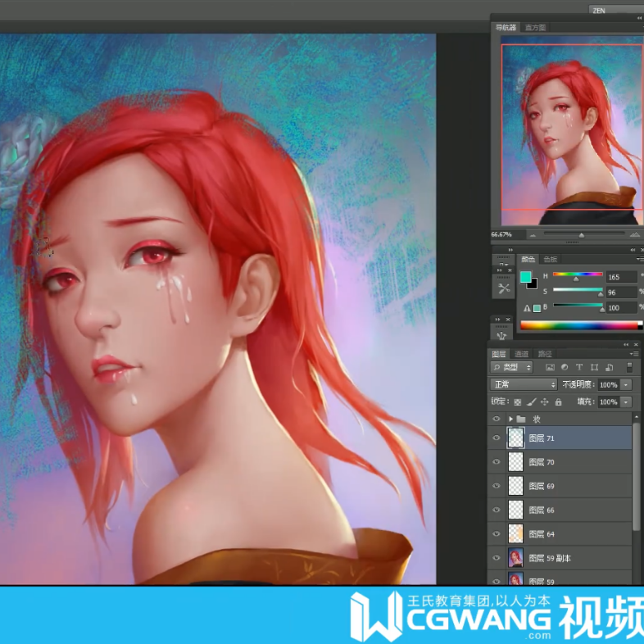644x644 pixels.
Task: Filter layers by adjustment layer icon
Action: (x=565, y=367)
